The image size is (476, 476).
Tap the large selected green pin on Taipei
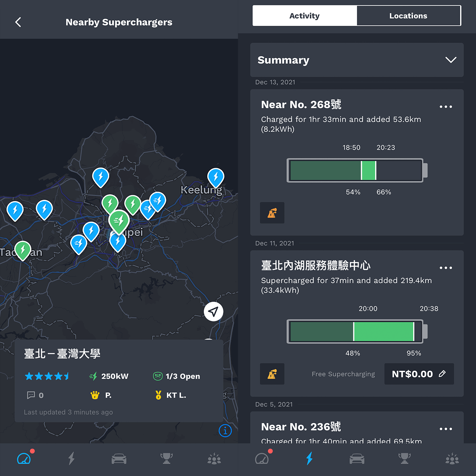(x=119, y=222)
